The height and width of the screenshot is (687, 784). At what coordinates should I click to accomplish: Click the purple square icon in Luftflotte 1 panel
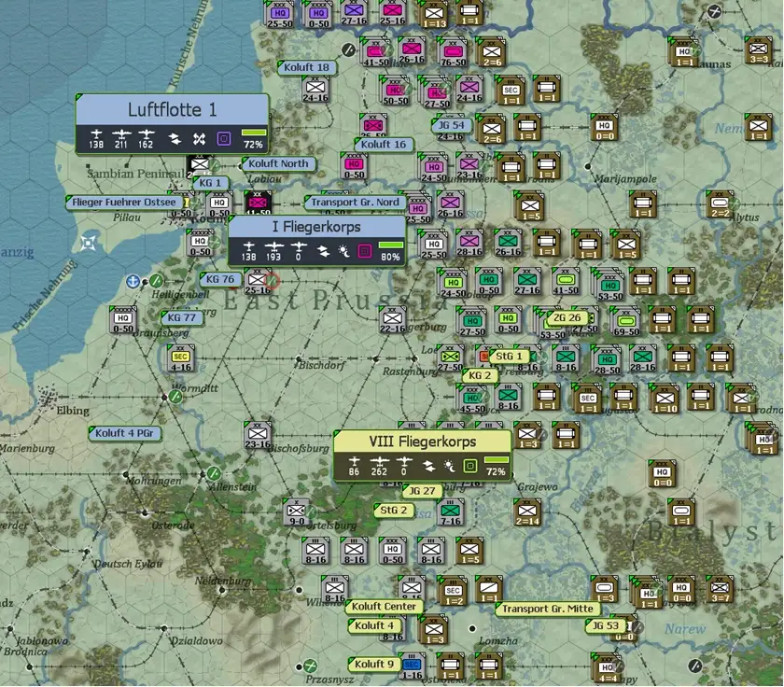[224, 138]
